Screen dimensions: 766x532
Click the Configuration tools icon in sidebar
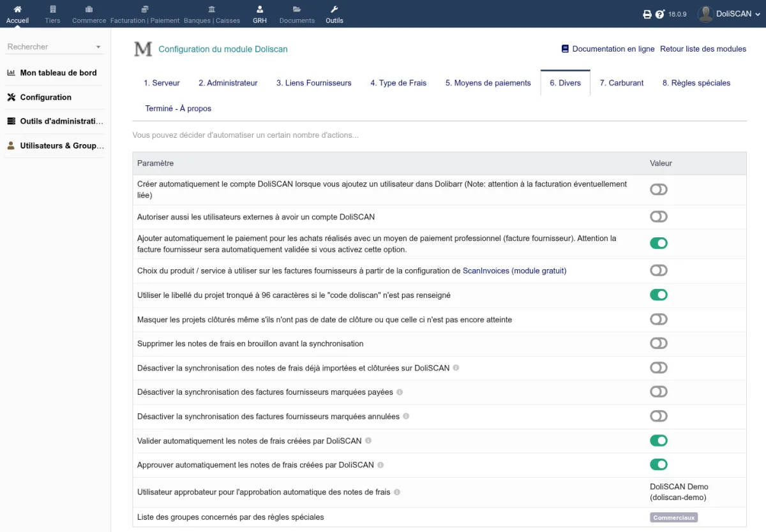coord(11,97)
